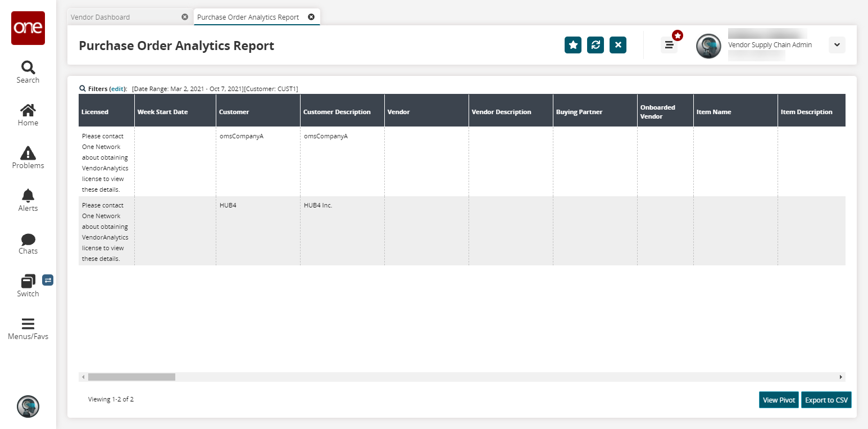868x429 pixels.
Task: Click the filters edit link
Action: pos(118,89)
